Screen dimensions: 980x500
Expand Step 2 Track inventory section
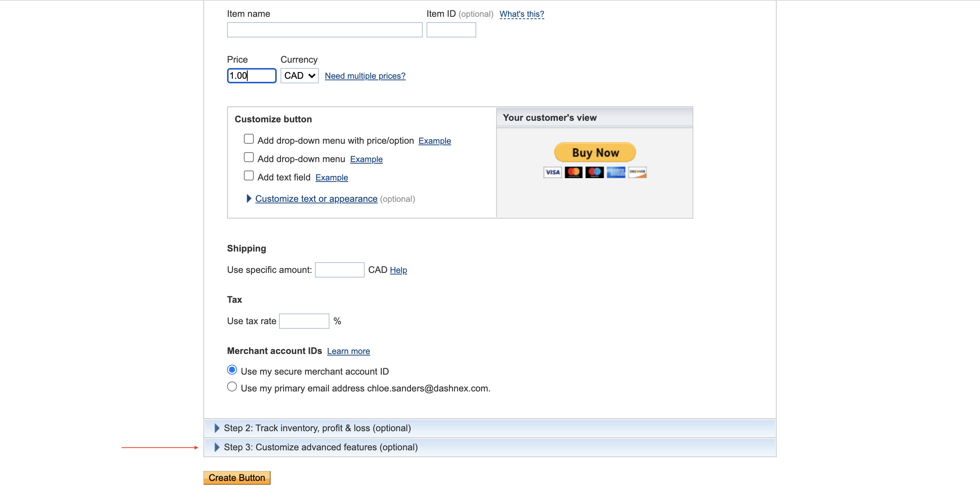[x=217, y=428]
